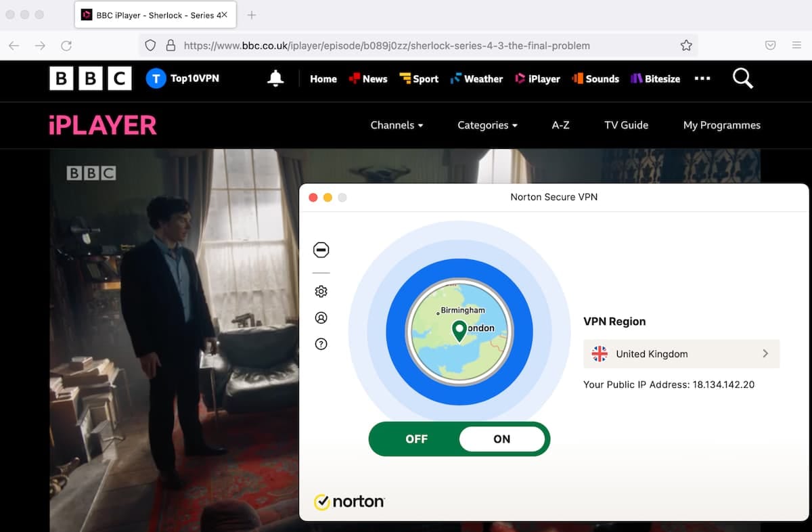Open the BBC search magnifier
The width and height of the screenshot is (812, 532).
(x=742, y=79)
